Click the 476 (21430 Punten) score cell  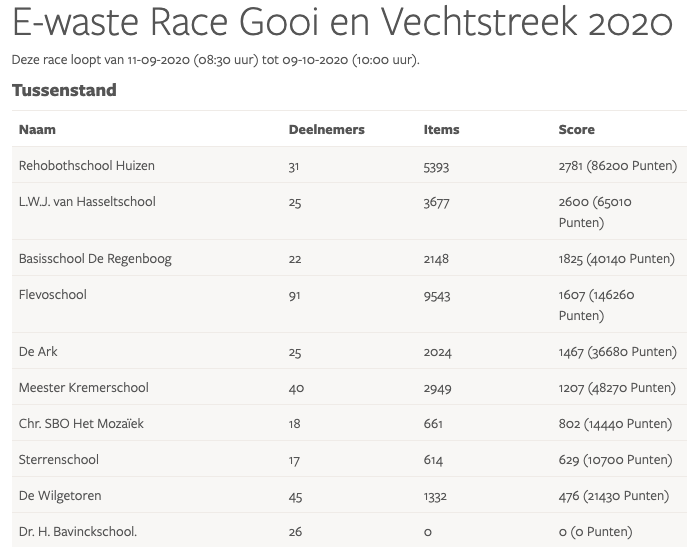coord(613,495)
